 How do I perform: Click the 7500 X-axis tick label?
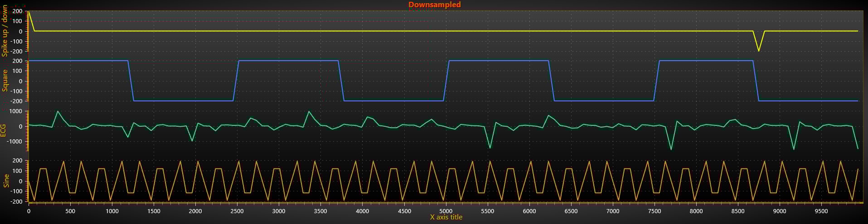point(654,211)
